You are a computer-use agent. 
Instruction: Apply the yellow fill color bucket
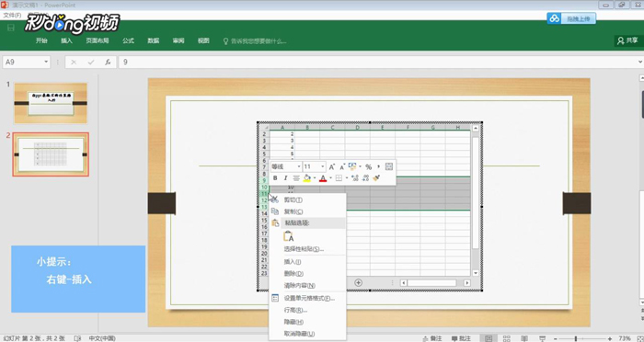[306, 178]
